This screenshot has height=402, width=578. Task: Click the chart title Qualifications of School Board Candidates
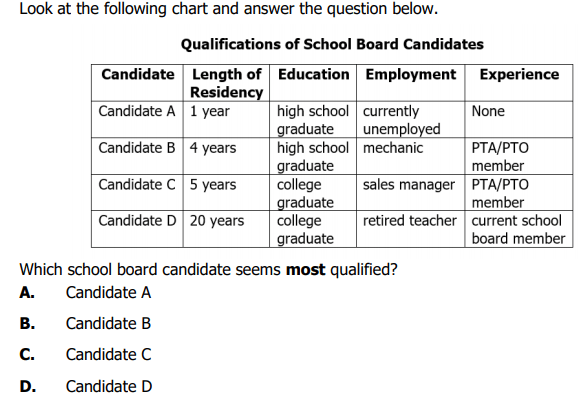tap(332, 44)
